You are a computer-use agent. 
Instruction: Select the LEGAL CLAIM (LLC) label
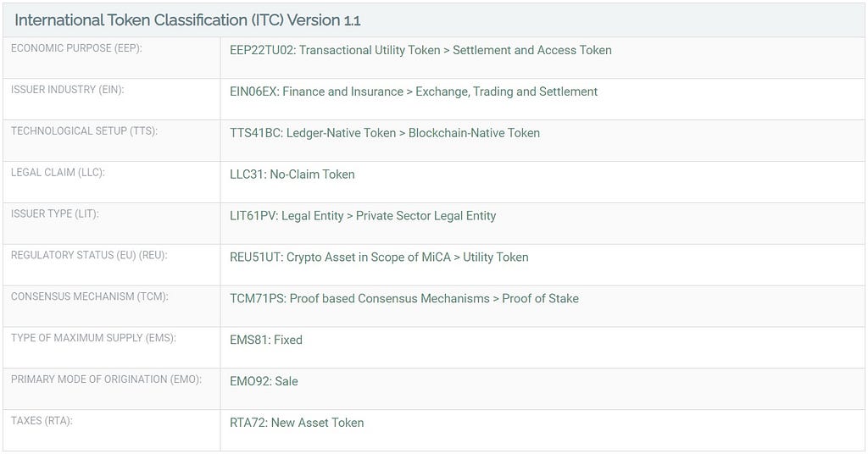tap(58, 173)
